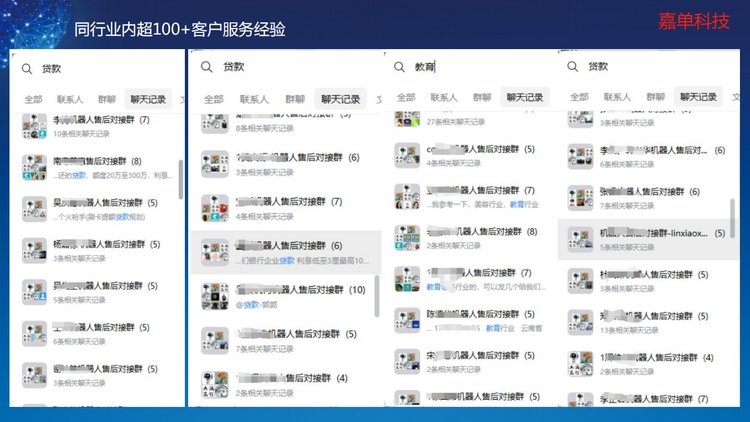The image size is (750, 422).
Task: Click the avatar of the group starting with 陈
Action: (406, 320)
